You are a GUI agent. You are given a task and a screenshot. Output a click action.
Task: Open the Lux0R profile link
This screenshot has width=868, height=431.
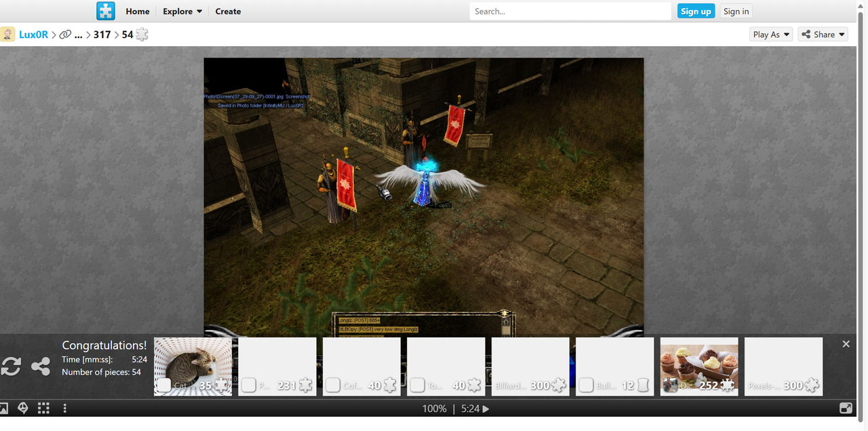coord(33,35)
